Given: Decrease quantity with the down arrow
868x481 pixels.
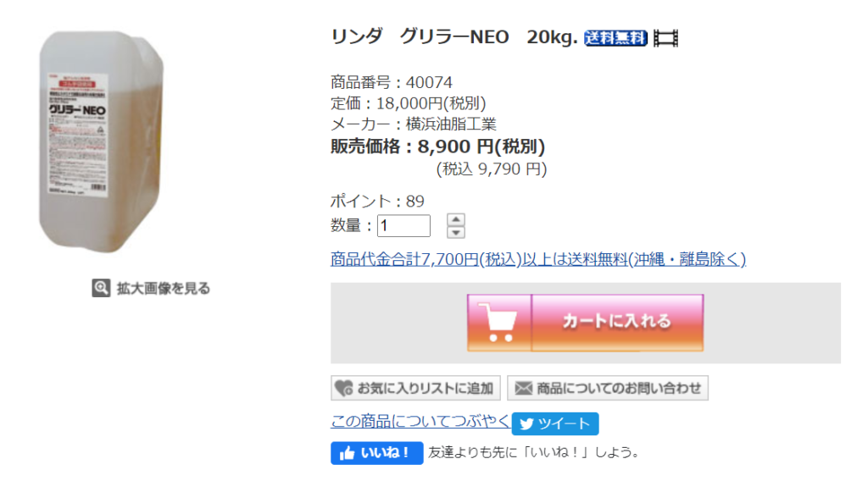Looking at the screenshot, I should (x=455, y=232).
